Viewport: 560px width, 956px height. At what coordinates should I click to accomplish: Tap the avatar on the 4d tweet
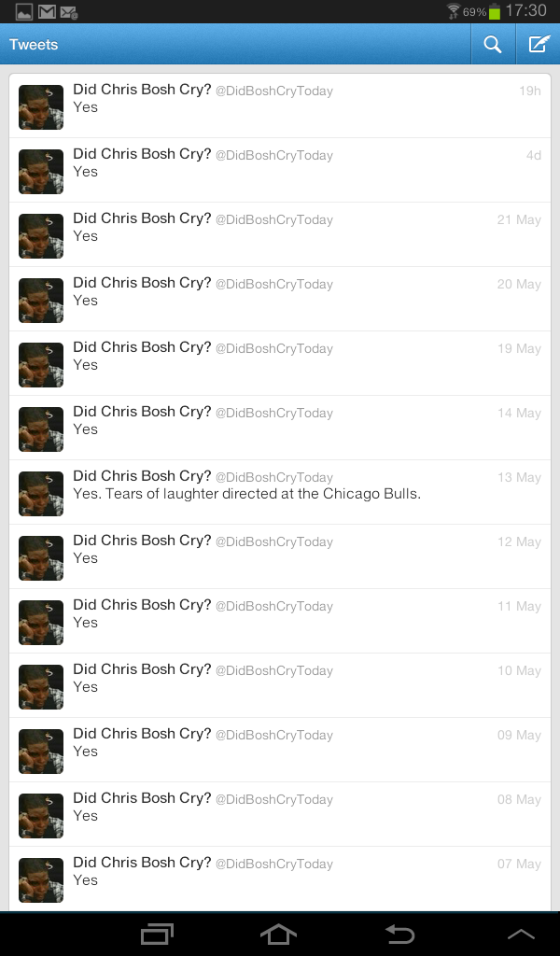click(41, 172)
